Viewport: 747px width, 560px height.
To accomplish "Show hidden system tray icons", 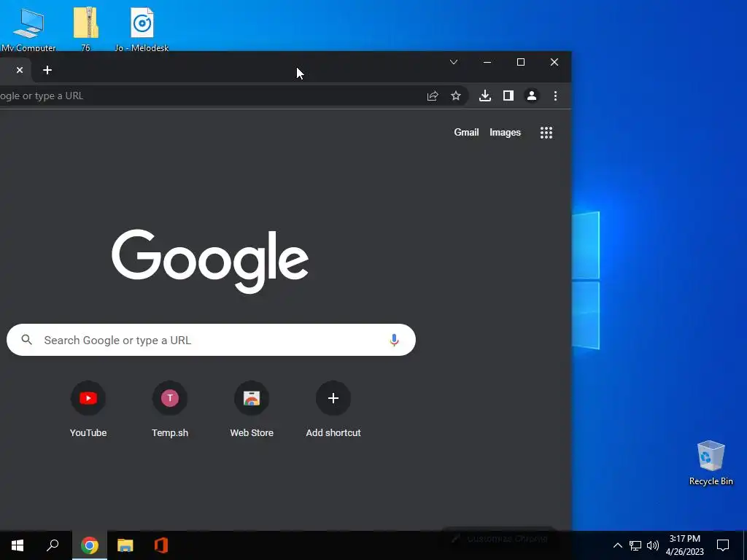I will pyautogui.click(x=617, y=545).
